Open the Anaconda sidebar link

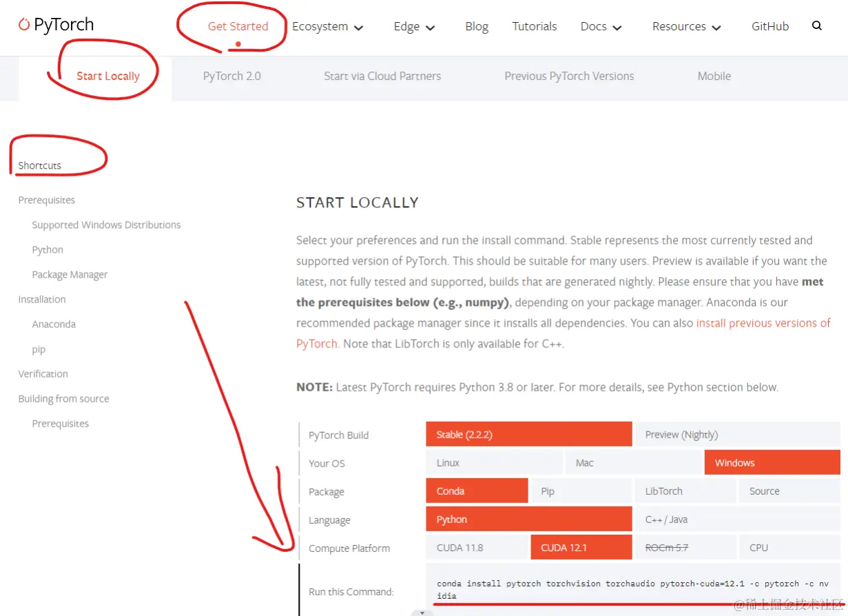pos(54,324)
